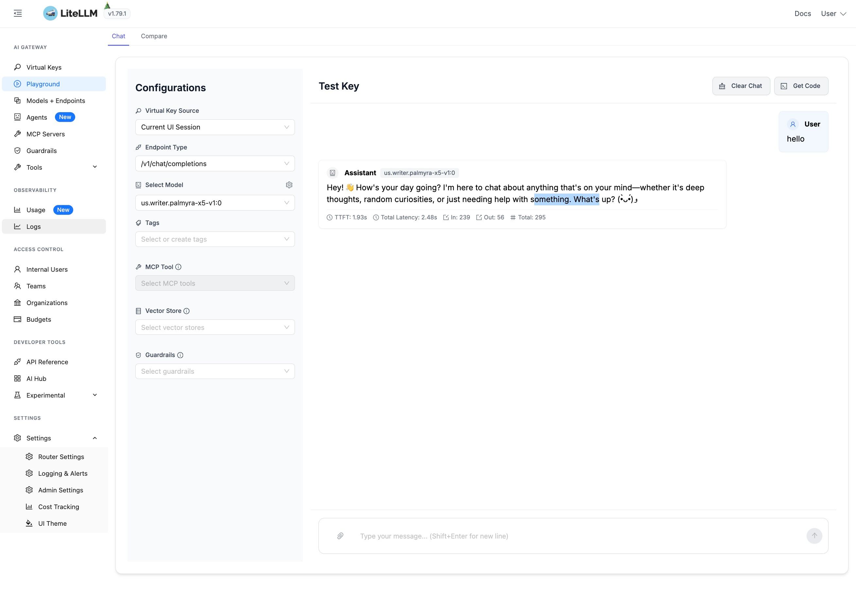
Task: Click the model settings gear icon
Action: pyautogui.click(x=289, y=185)
